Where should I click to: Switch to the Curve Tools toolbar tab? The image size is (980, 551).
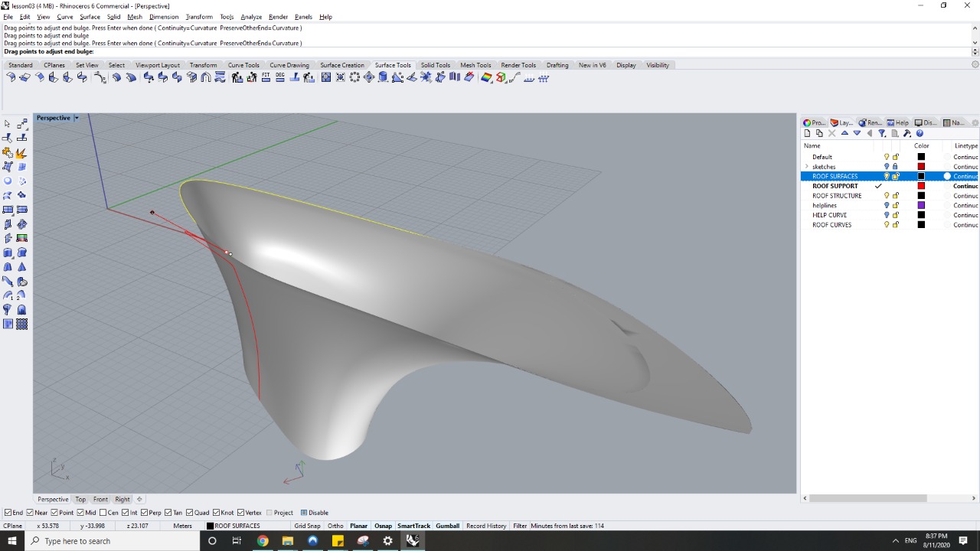pyautogui.click(x=243, y=65)
